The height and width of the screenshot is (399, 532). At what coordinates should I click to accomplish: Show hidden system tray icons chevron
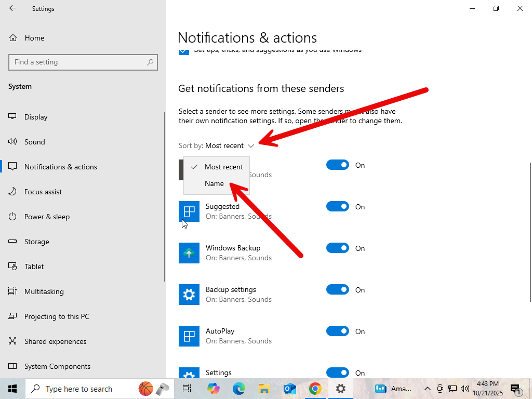428,389
